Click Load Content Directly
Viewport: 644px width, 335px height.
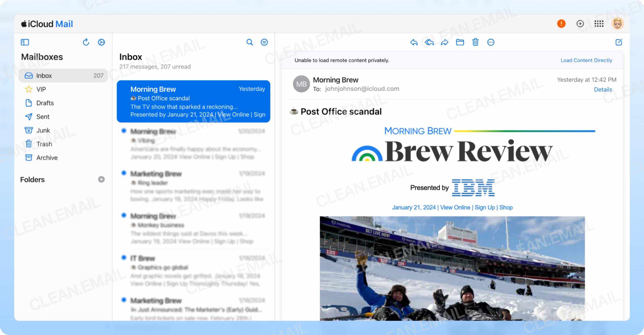(586, 60)
